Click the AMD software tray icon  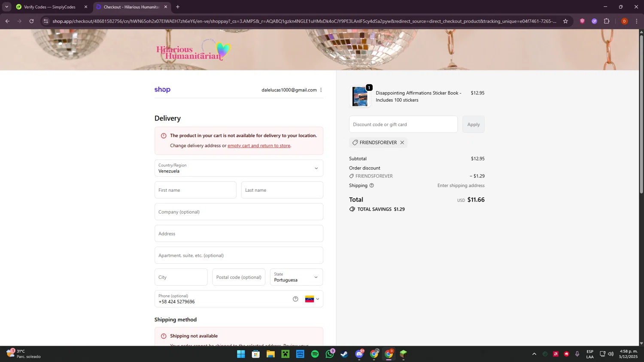pos(556,354)
